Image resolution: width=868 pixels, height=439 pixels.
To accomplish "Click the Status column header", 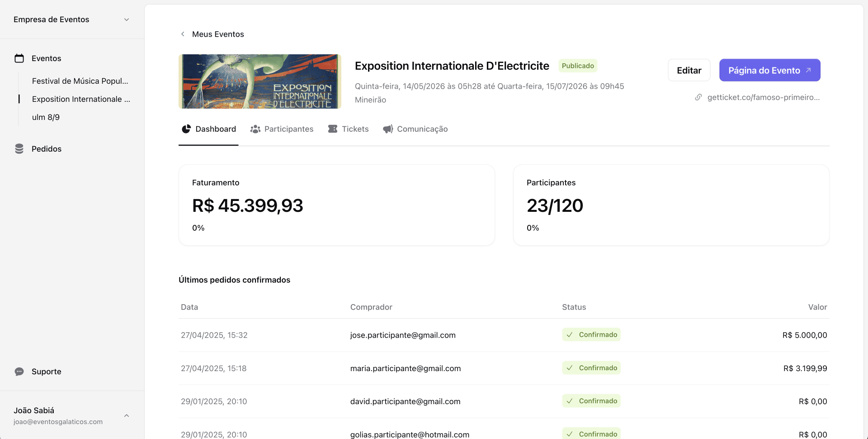I will click(x=574, y=307).
